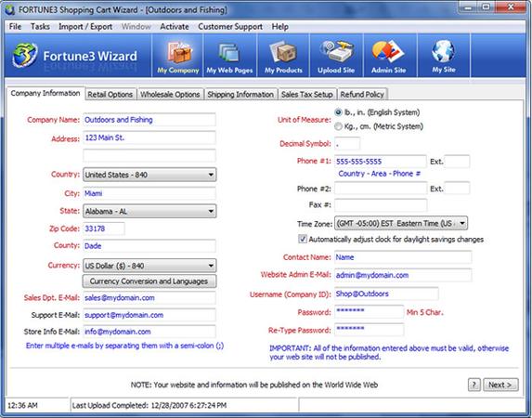Open the My Web Pages icon
This screenshot has height=418, width=532.
click(228, 53)
